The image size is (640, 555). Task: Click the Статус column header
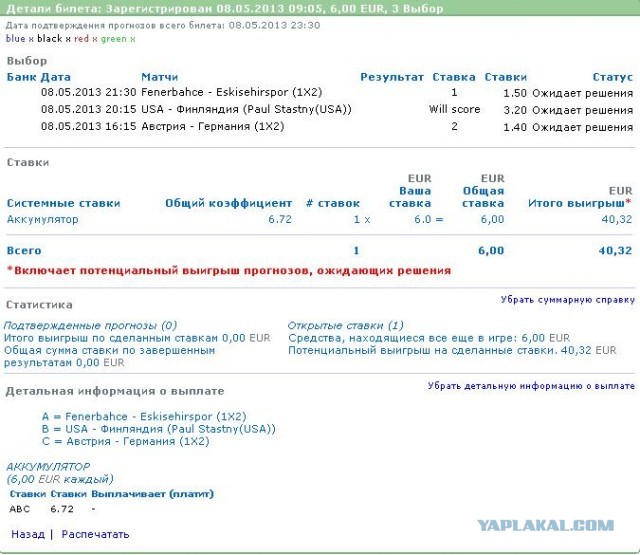click(x=613, y=77)
